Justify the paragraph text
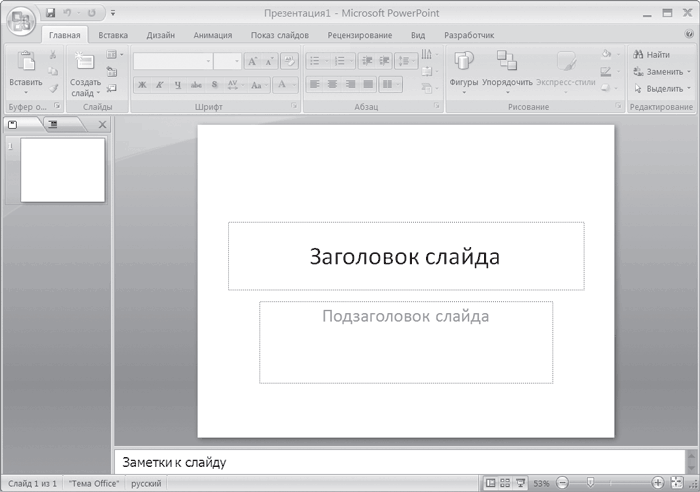The image size is (700, 492). click(368, 84)
